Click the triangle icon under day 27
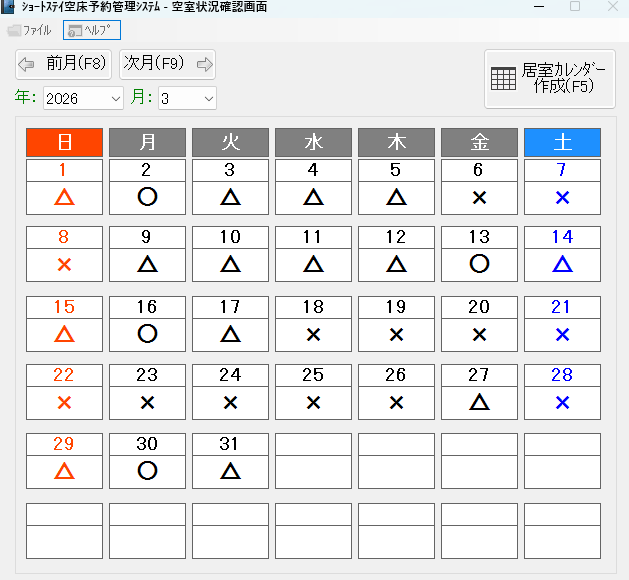Image resolution: width=629 pixels, height=580 pixels. tap(479, 402)
